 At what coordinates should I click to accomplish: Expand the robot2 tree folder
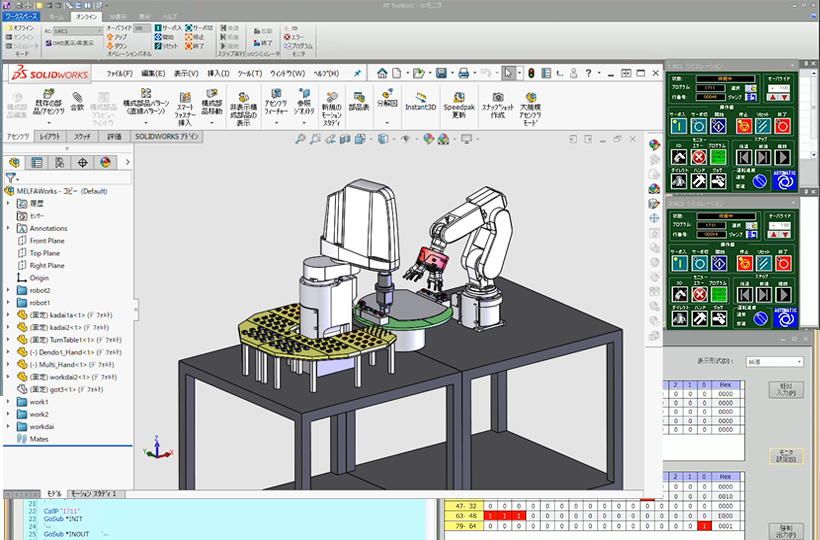coord(9,290)
